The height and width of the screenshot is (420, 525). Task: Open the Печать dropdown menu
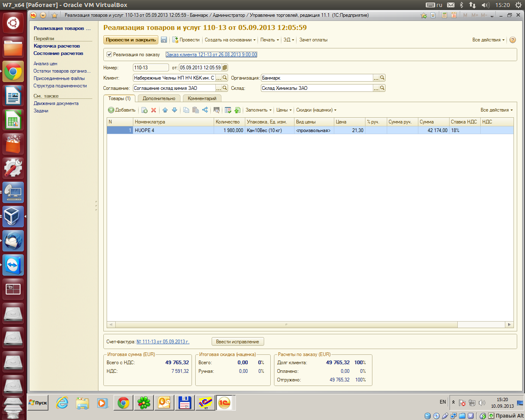point(269,40)
